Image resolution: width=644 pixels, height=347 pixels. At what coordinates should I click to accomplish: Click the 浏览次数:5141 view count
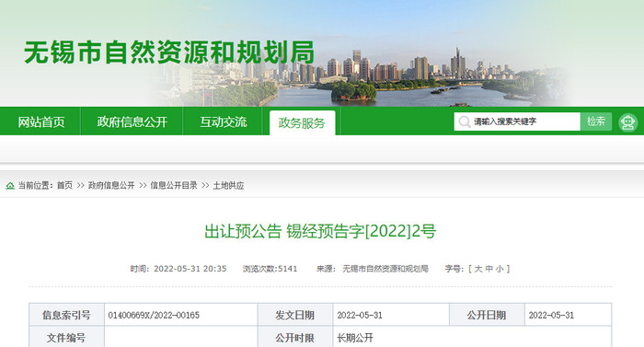pyautogui.click(x=270, y=269)
